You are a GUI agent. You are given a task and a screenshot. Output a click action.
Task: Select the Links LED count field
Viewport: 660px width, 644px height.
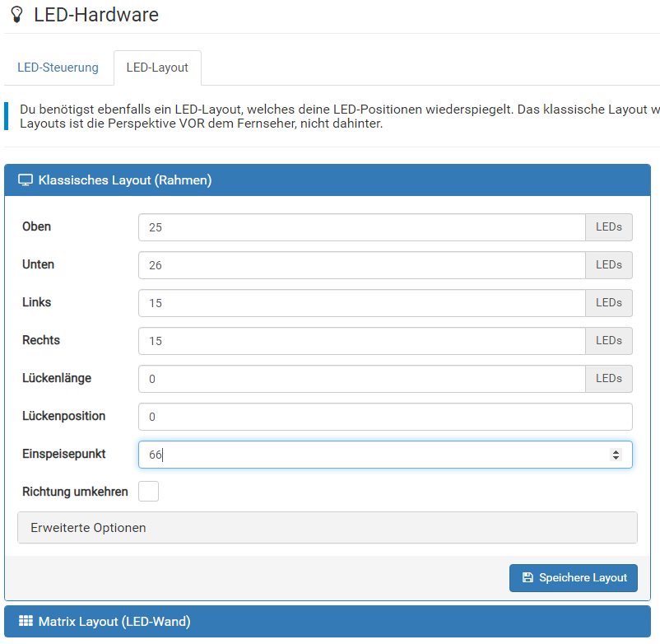[361, 303]
